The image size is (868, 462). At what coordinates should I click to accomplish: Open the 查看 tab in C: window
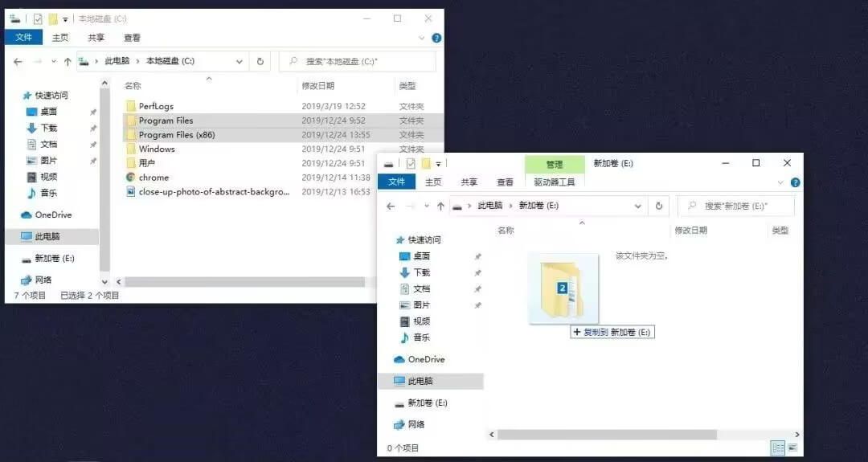[x=132, y=38]
